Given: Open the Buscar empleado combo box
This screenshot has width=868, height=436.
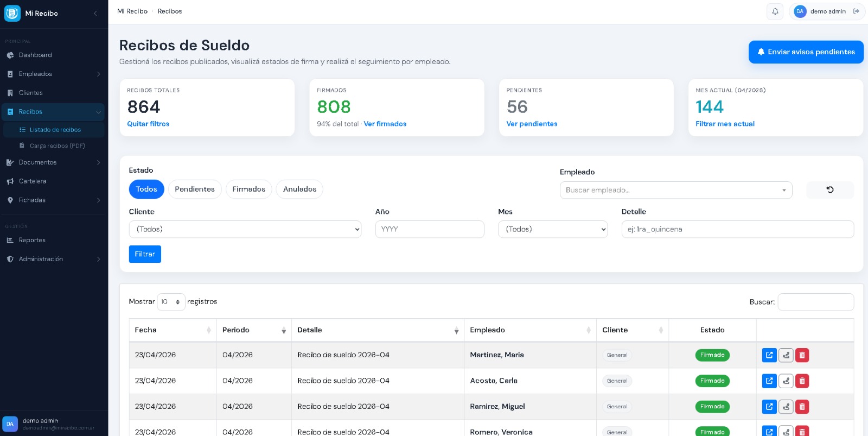Looking at the screenshot, I should click(x=675, y=190).
